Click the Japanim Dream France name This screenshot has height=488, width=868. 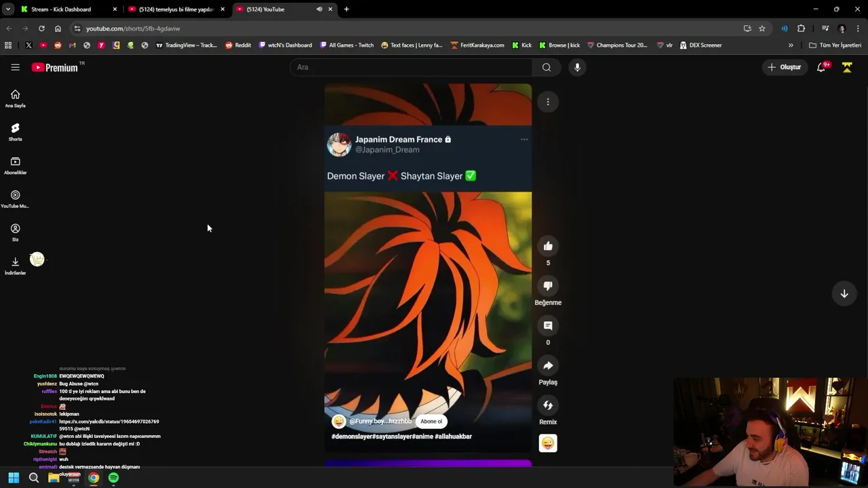coord(399,140)
